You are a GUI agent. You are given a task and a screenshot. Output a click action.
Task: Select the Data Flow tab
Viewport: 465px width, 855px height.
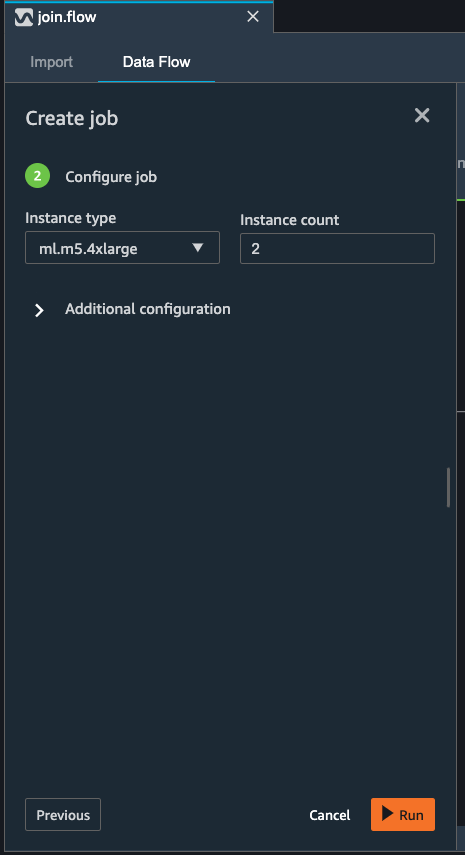[x=156, y=62]
